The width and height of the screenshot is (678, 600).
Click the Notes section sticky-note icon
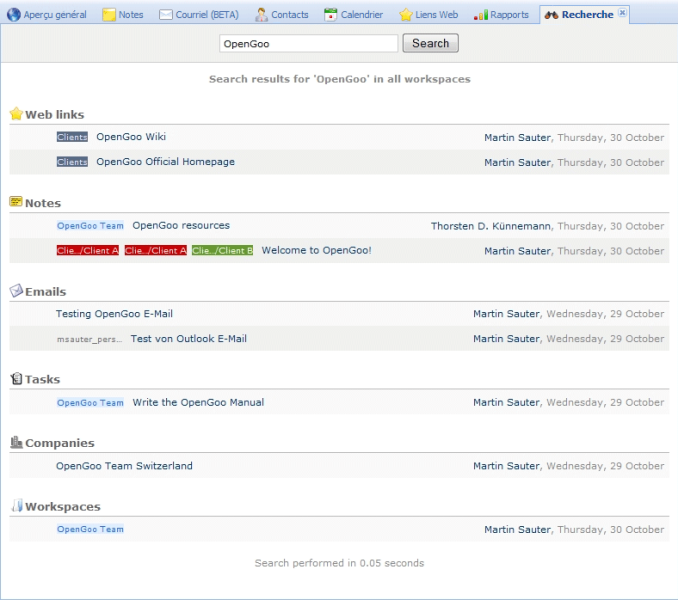16,202
